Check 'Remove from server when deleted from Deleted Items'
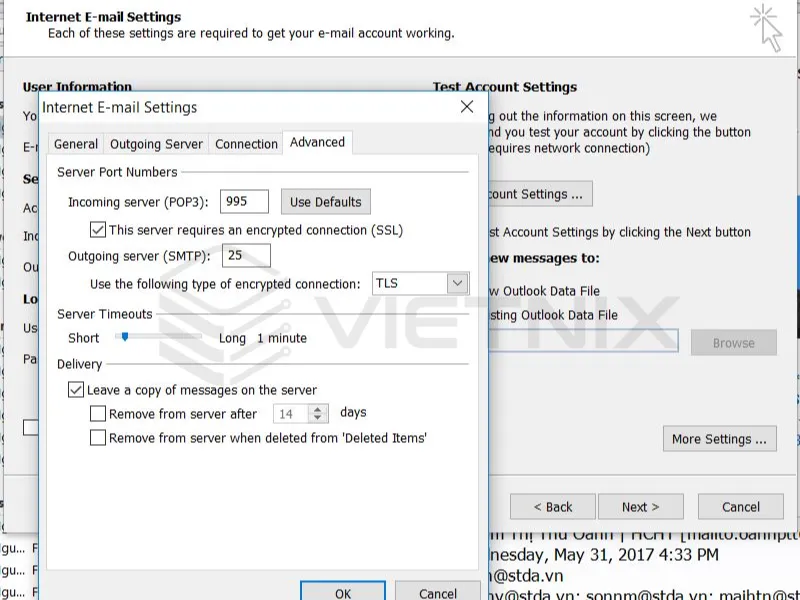The height and width of the screenshot is (600, 800). tap(97, 437)
